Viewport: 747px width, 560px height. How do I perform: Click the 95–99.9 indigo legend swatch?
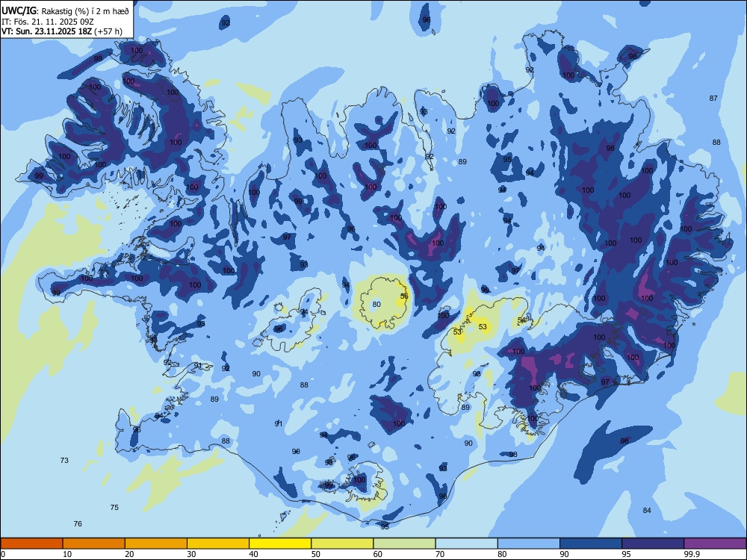pos(653,544)
